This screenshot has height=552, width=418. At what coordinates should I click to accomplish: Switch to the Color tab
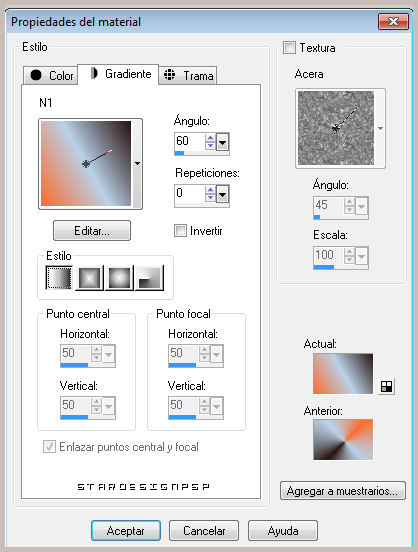pos(51,75)
